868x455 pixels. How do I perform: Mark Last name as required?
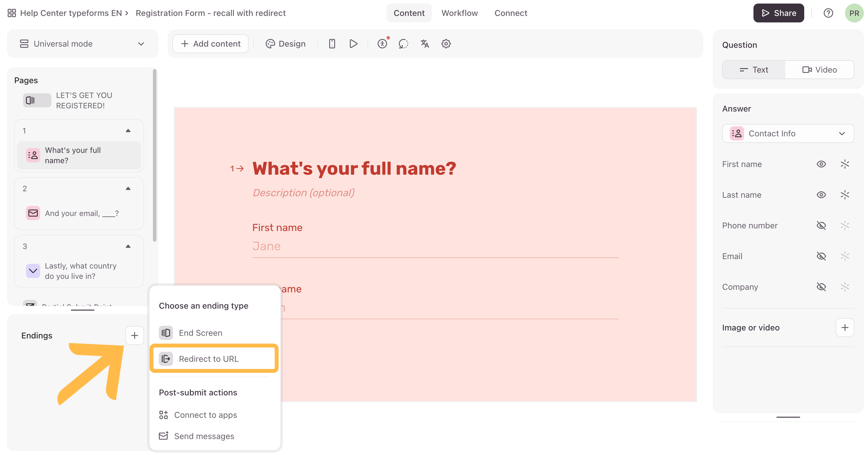845,195
